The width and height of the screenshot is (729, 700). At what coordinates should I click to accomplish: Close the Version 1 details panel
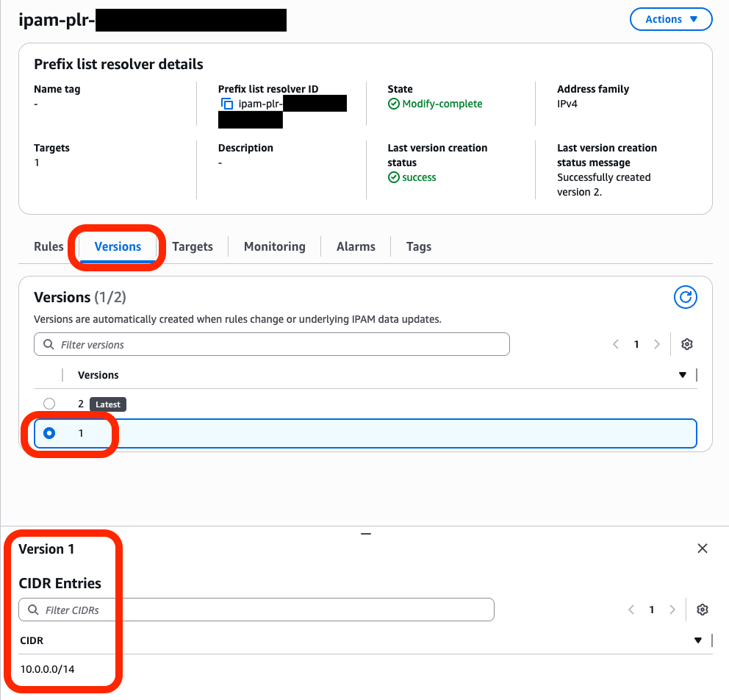[x=703, y=549]
